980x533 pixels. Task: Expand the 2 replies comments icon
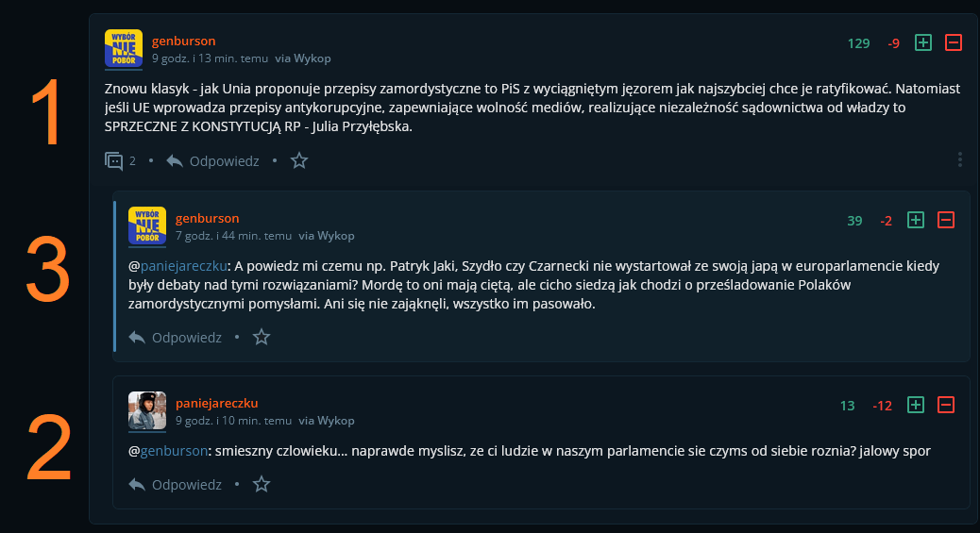[x=114, y=161]
